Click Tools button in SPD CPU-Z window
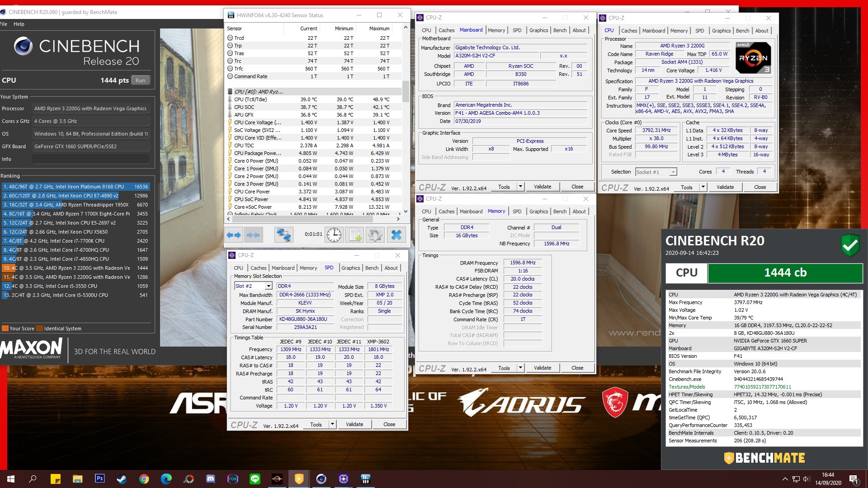 pyautogui.click(x=316, y=424)
